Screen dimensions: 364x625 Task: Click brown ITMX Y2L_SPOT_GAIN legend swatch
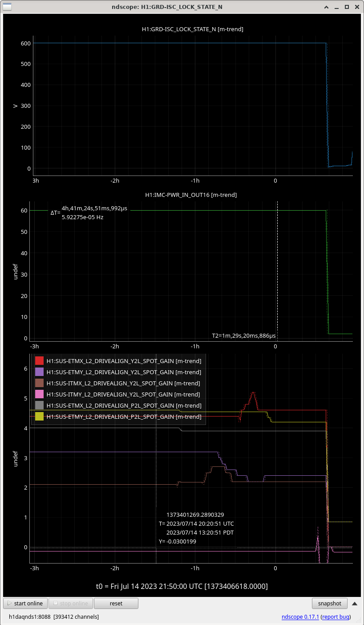pyautogui.click(x=39, y=383)
